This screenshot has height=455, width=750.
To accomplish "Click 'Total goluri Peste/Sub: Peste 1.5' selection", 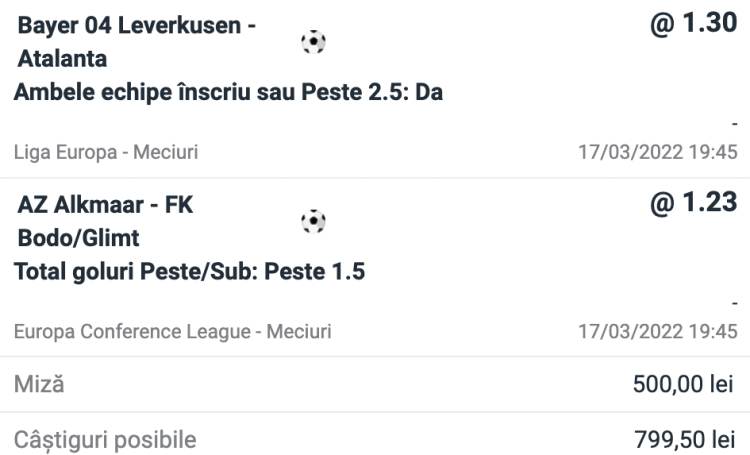I will coord(189,272).
